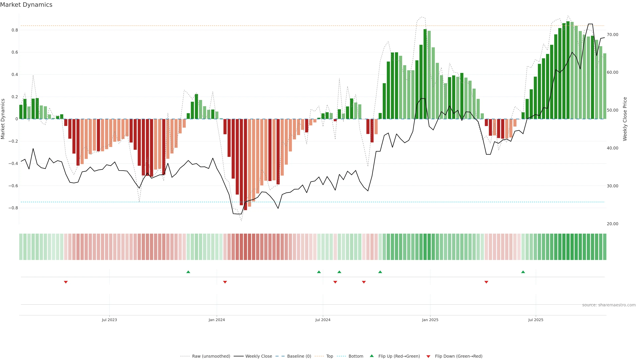644x362 pixels.
Task: Click the Market Dynamics left axis title
Action: 3,119
